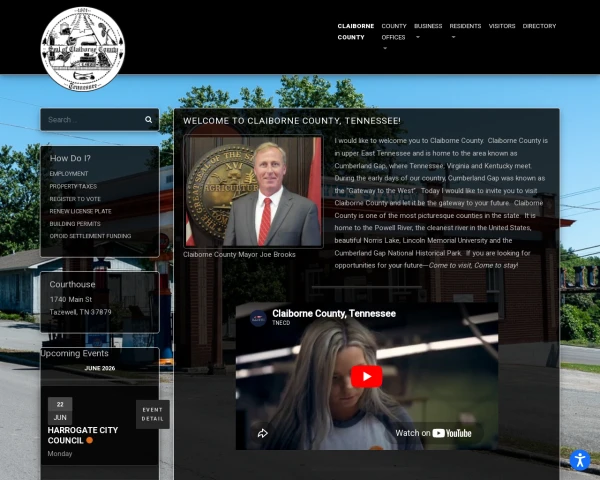Open the Claiborne County menu item
The height and width of the screenshot is (480, 600).
tap(355, 31)
